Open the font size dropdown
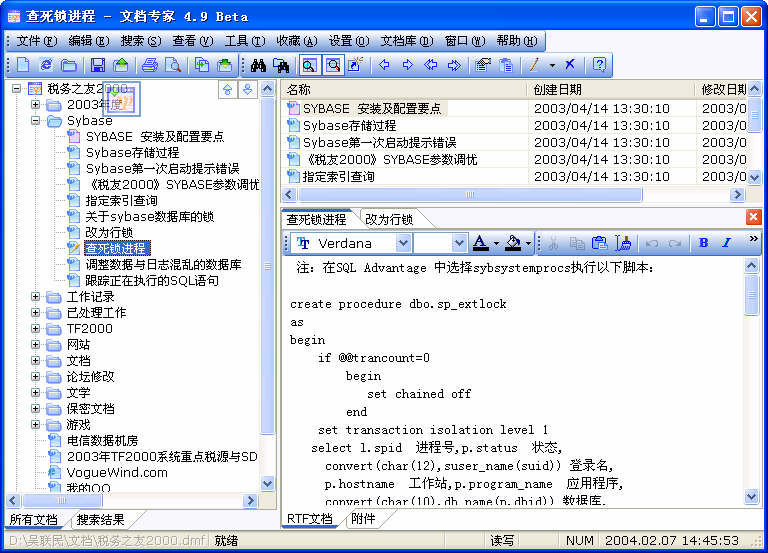Image resolution: width=768 pixels, height=553 pixels. pyautogui.click(x=458, y=243)
